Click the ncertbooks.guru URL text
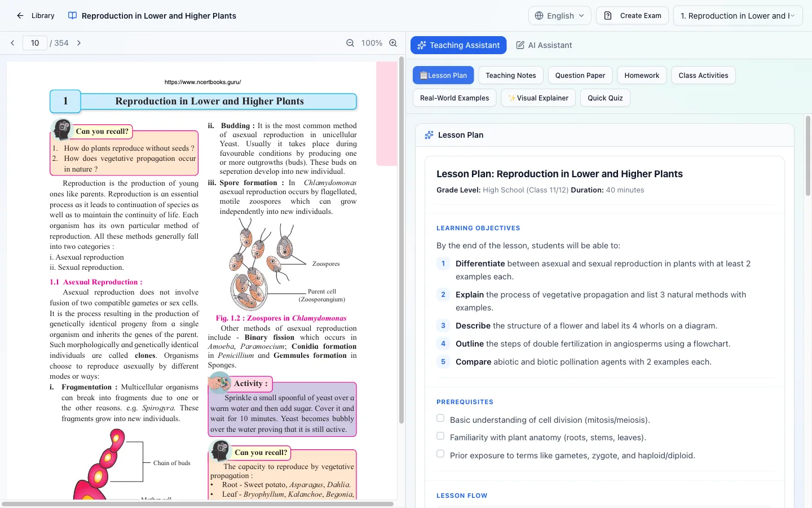The width and height of the screenshot is (812, 508). pyautogui.click(x=203, y=82)
